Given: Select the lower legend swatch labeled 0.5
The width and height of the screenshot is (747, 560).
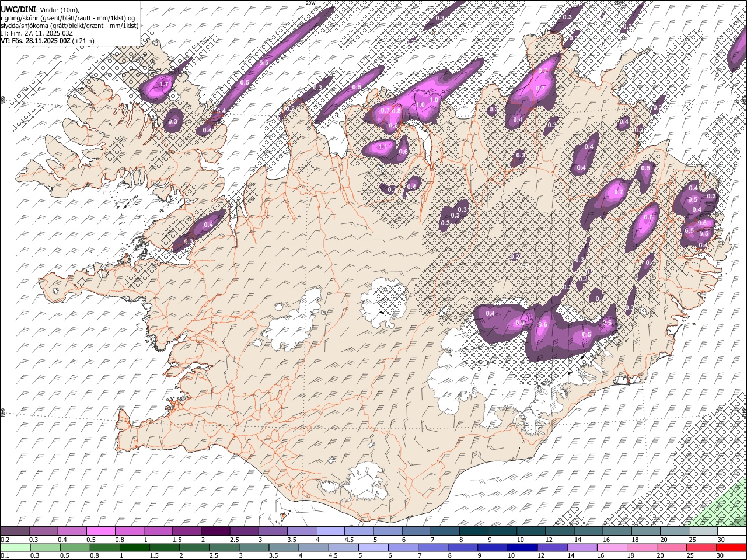Looking at the screenshot, I should click(x=75, y=548).
